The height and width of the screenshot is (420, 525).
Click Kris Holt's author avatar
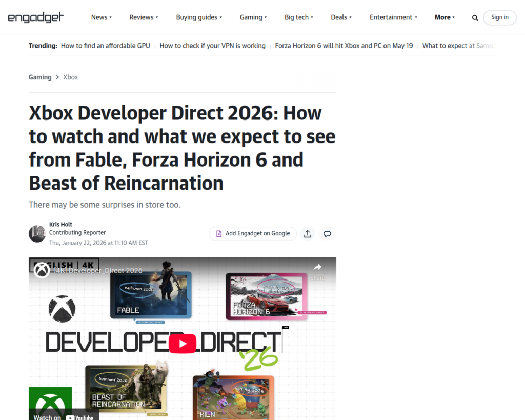[x=37, y=234]
